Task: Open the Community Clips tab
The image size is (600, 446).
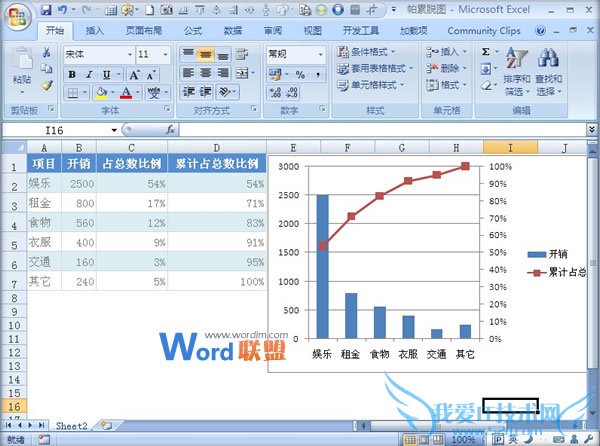Action: pos(484,31)
